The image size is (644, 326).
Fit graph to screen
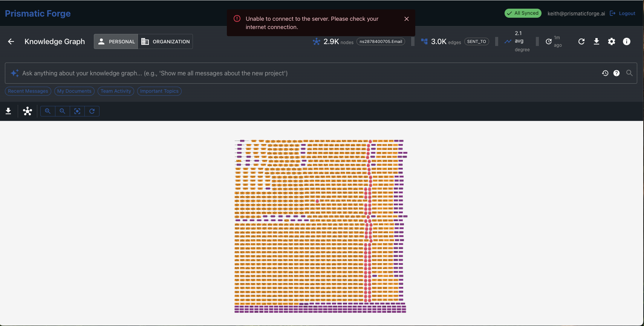(x=77, y=111)
